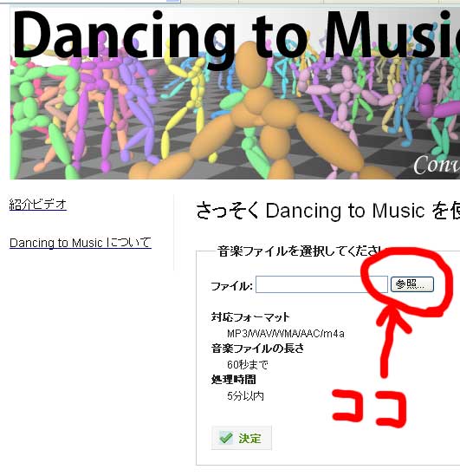The image size is (460, 476).
Task: Click the 対応フォーマット label
Action: point(250,317)
